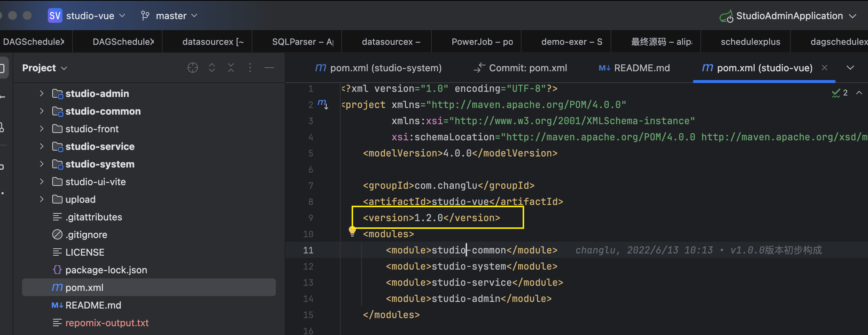Switch to pom.xml (studio-system) editor tab
The width and height of the screenshot is (868, 335).
click(378, 68)
